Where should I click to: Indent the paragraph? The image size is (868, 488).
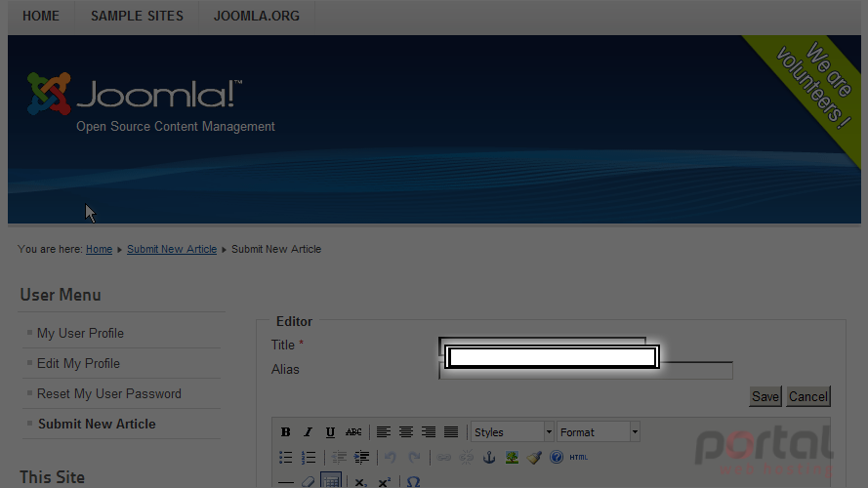[361, 457]
